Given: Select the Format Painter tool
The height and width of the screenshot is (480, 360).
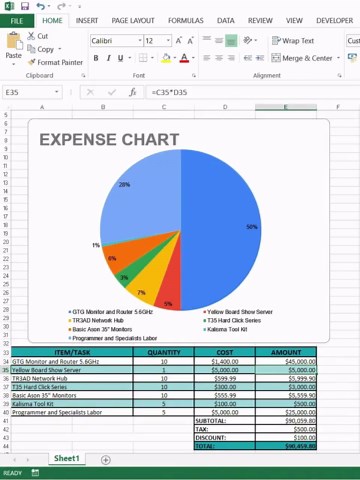Looking at the screenshot, I should coord(55,62).
